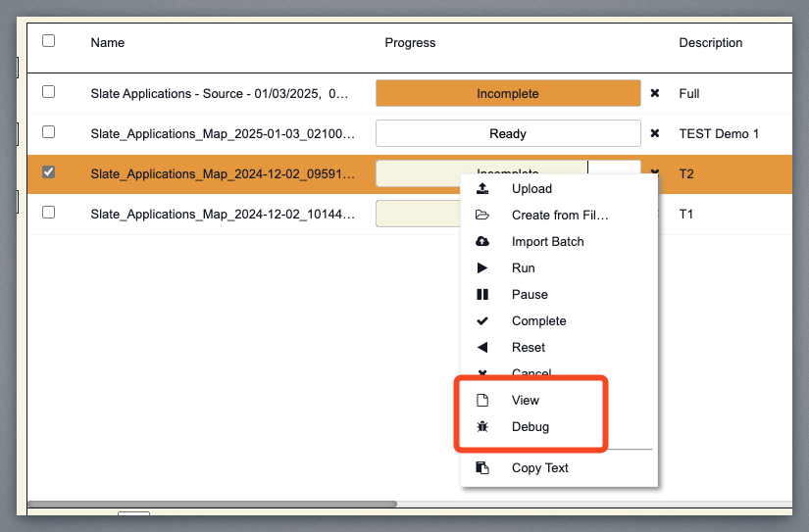Click the open-folder Create from File icon
The height and width of the screenshot is (532, 809).
coord(481,216)
